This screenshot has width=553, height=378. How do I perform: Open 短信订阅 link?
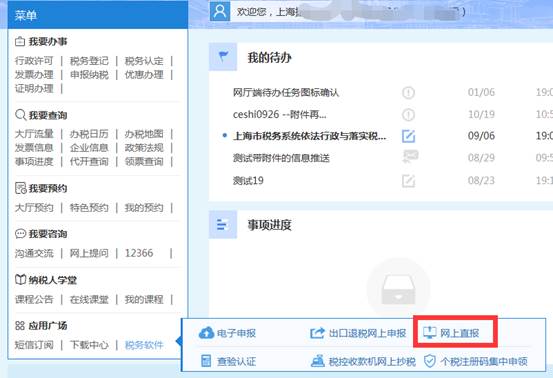coord(34,345)
